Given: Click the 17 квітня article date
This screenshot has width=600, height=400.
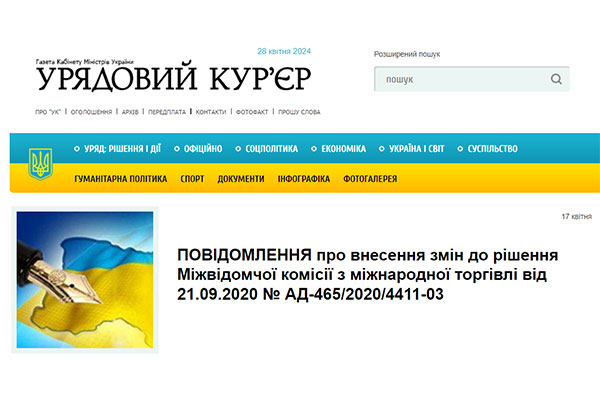Looking at the screenshot, I should tap(577, 217).
